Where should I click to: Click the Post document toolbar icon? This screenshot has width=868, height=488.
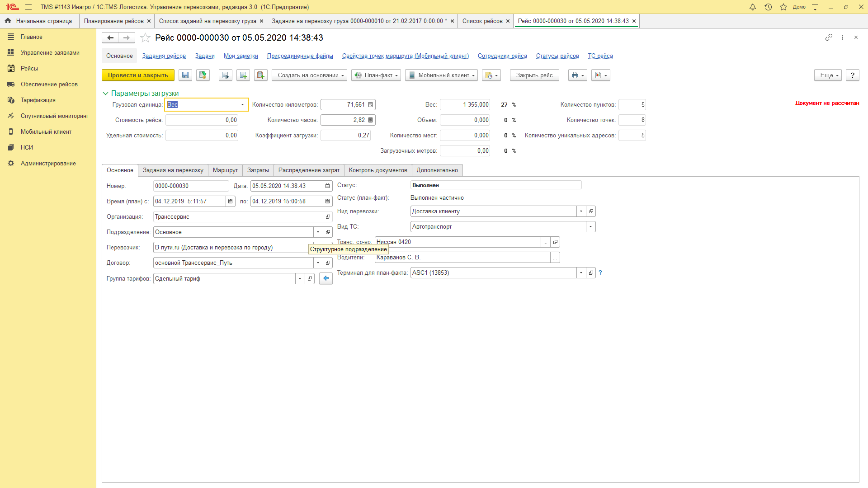pos(203,75)
